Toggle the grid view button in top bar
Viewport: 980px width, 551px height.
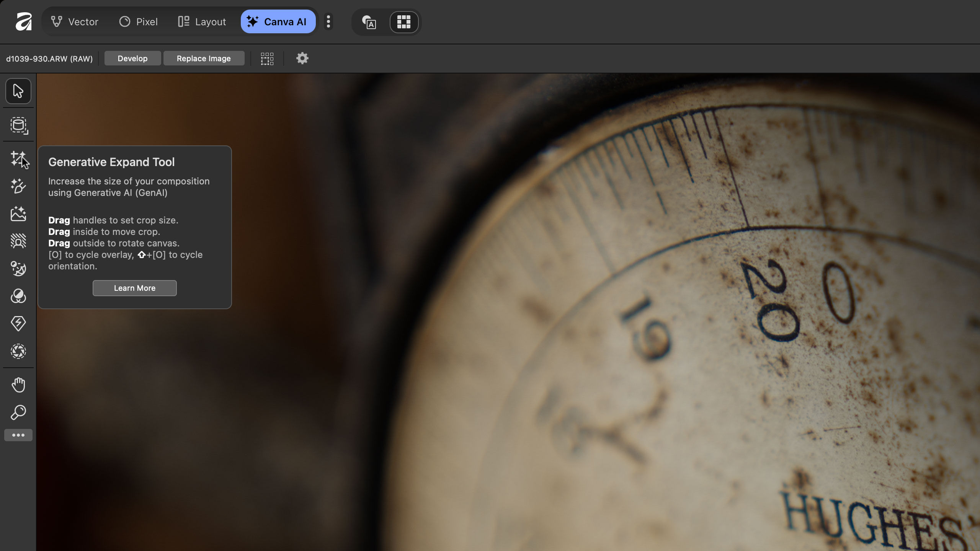(x=404, y=22)
